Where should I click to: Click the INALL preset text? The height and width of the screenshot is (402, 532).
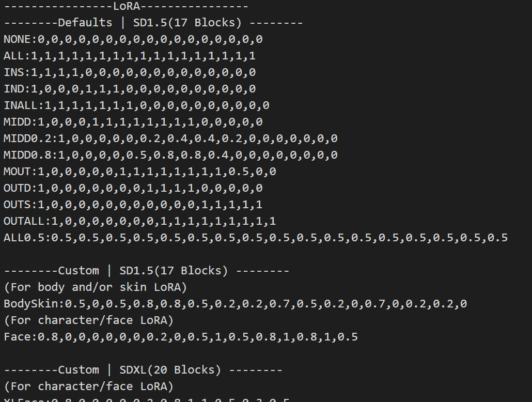136,105
